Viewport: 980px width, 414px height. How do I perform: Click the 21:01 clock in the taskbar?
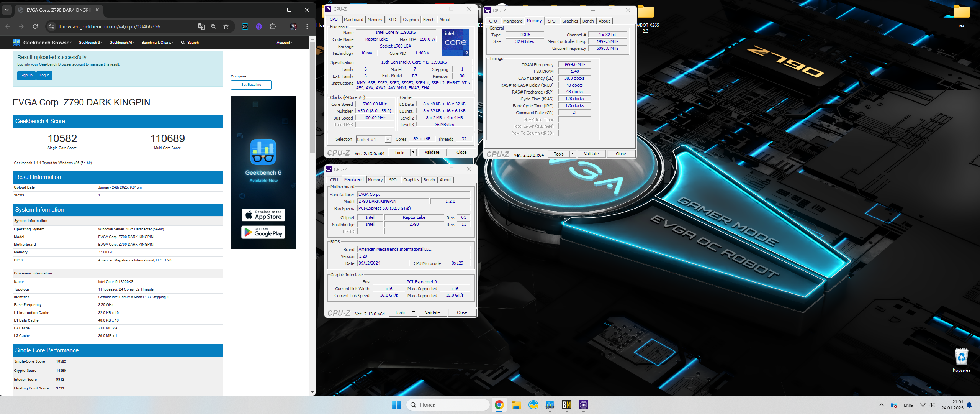(x=957, y=402)
